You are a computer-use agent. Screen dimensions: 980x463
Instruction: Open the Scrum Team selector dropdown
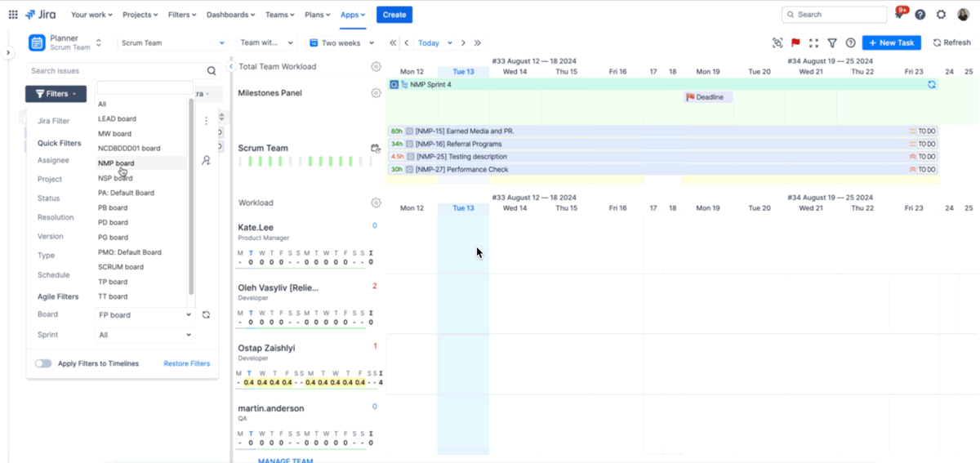tap(171, 43)
